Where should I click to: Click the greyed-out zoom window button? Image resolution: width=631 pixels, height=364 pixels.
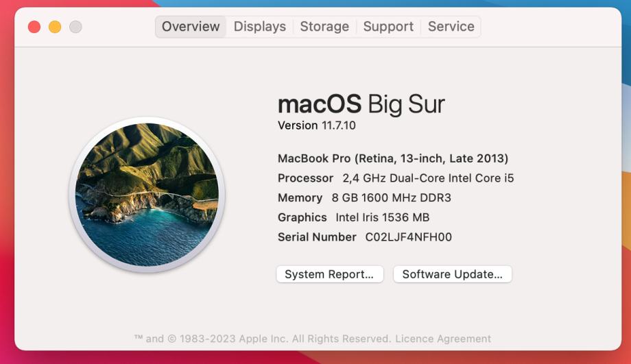coord(75,27)
